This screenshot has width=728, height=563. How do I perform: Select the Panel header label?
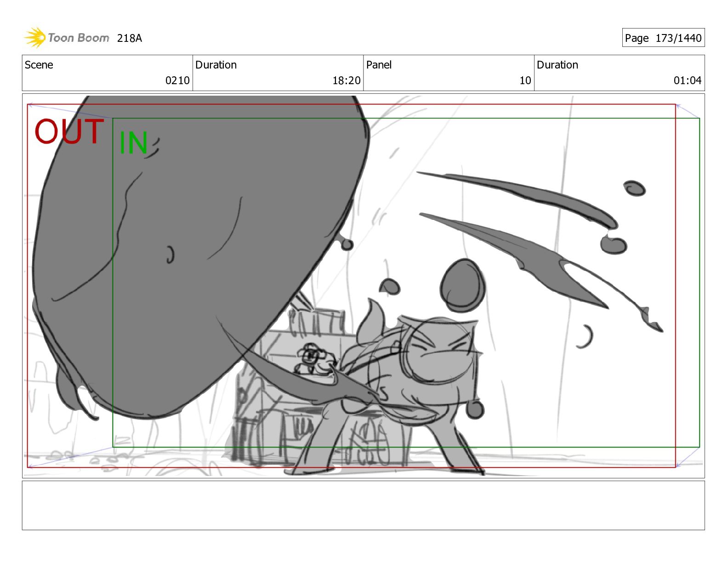click(379, 65)
